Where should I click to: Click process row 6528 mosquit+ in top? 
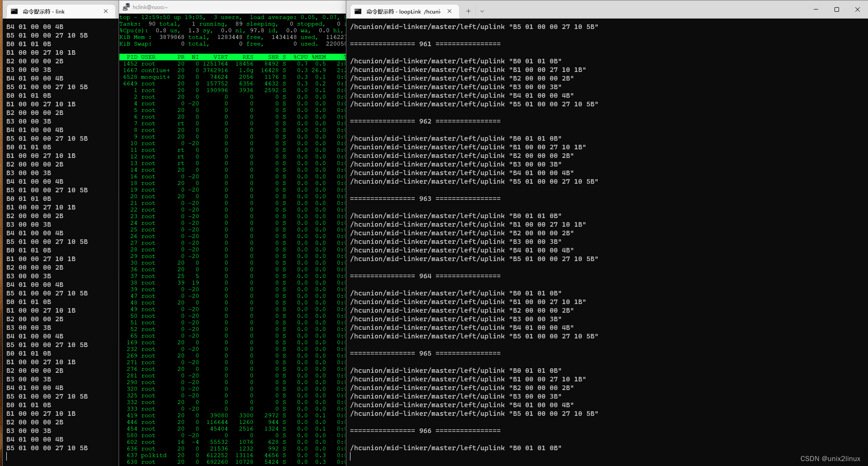point(232,77)
